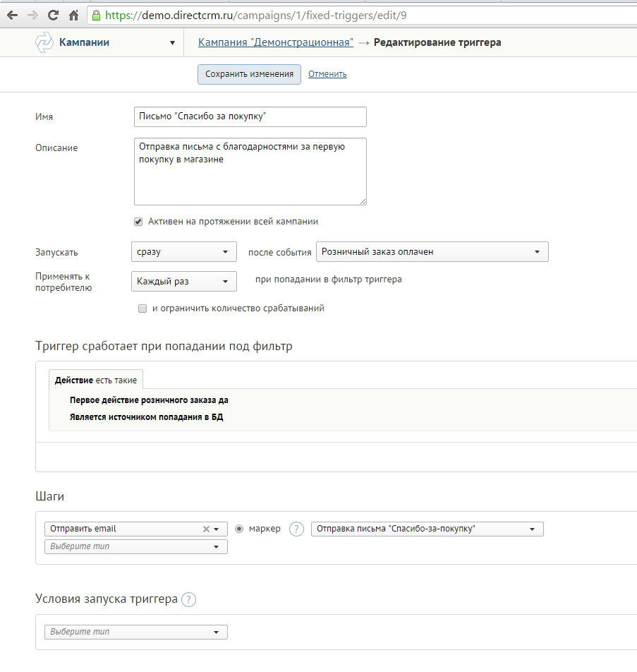Image resolution: width=637 pixels, height=672 pixels.
Task: Open the help question mark next to маркер
Action: point(296,529)
